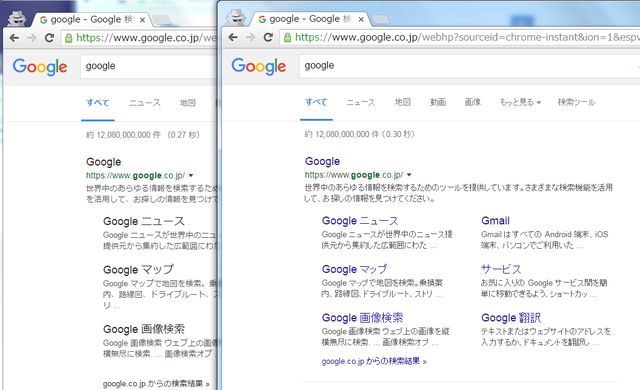The width and height of the screenshot is (640, 390).
Task: Expand もっと見る dropdown in right window
Action: point(520,102)
